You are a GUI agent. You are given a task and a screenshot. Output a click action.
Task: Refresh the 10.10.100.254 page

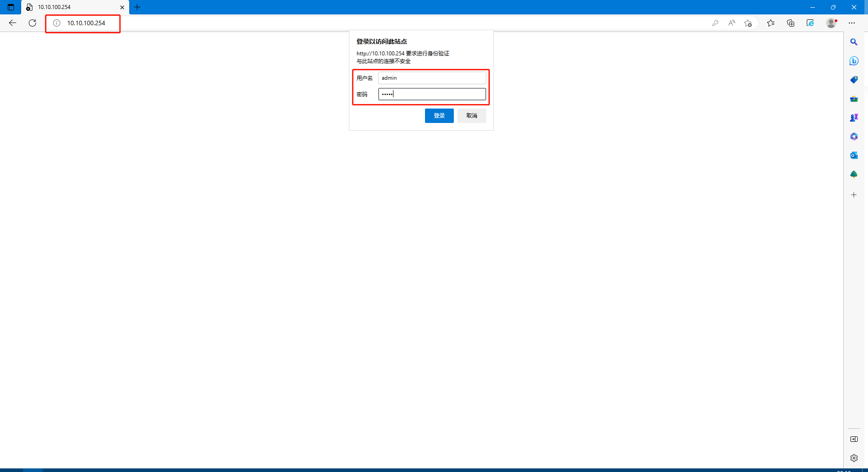pyautogui.click(x=32, y=23)
